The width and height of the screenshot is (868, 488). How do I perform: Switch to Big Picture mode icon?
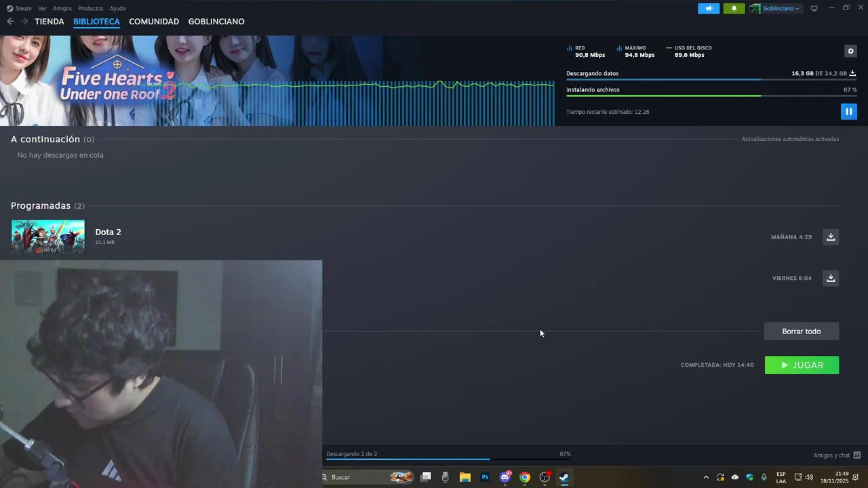tap(814, 8)
